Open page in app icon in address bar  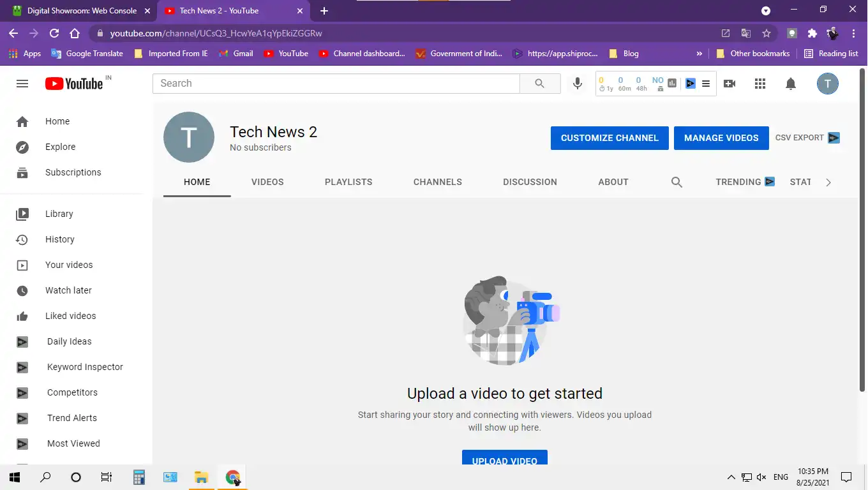pyautogui.click(x=726, y=33)
